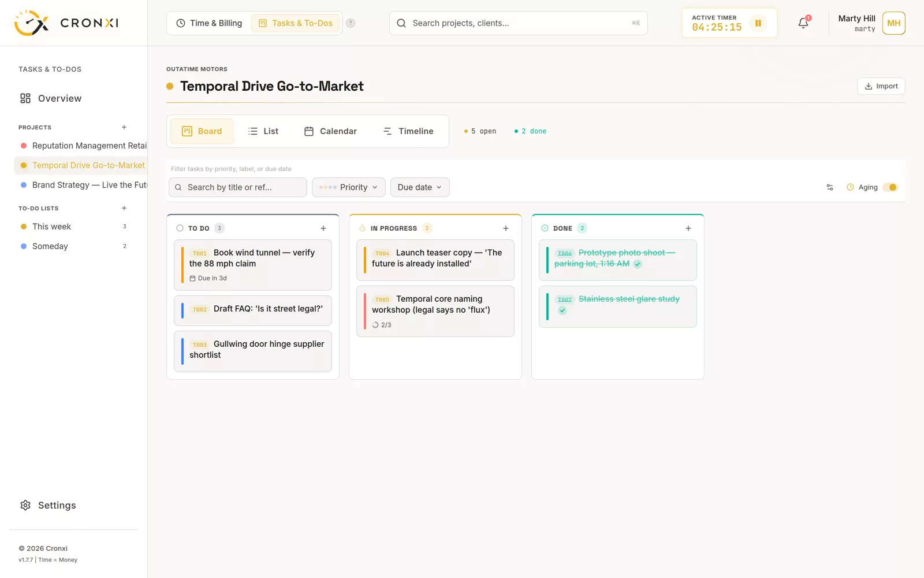
Task: Click the To Do column circle icon
Action: click(x=180, y=228)
